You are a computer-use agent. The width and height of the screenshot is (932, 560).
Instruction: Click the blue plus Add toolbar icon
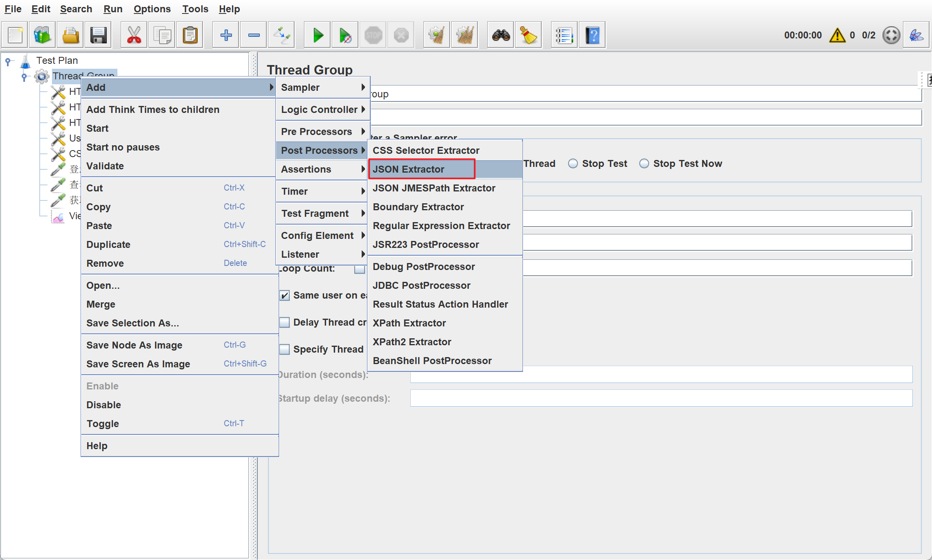point(226,36)
